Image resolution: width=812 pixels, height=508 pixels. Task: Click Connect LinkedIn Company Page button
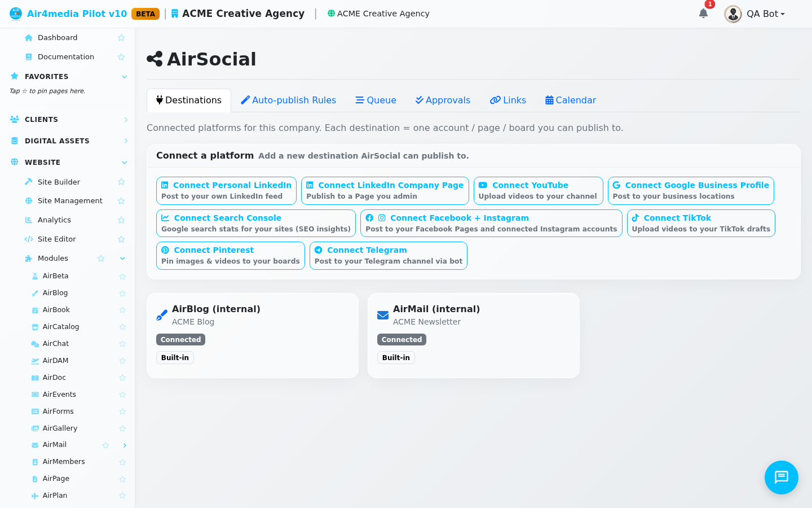(385, 191)
